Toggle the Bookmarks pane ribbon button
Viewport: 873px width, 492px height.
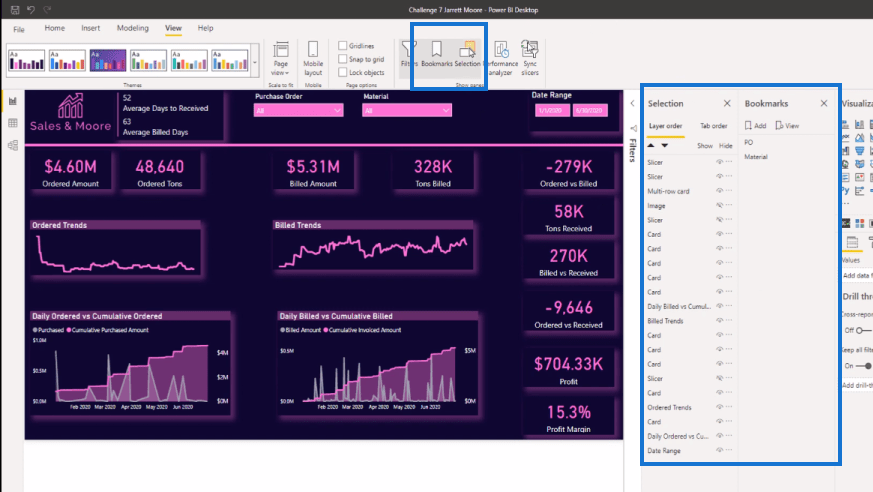pyautogui.click(x=436, y=55)
